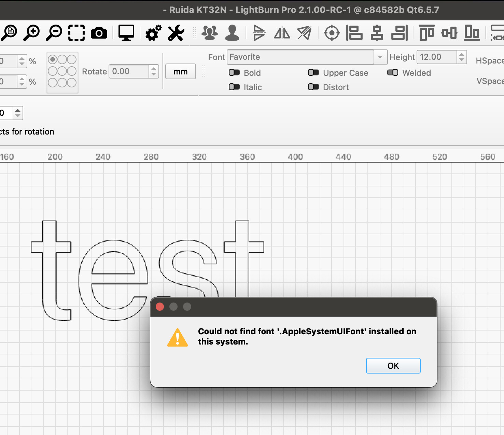Select the Frame Selection dashed-rectangle icon
This screenshot has height=435, width=504.
(x=76, y=33)
